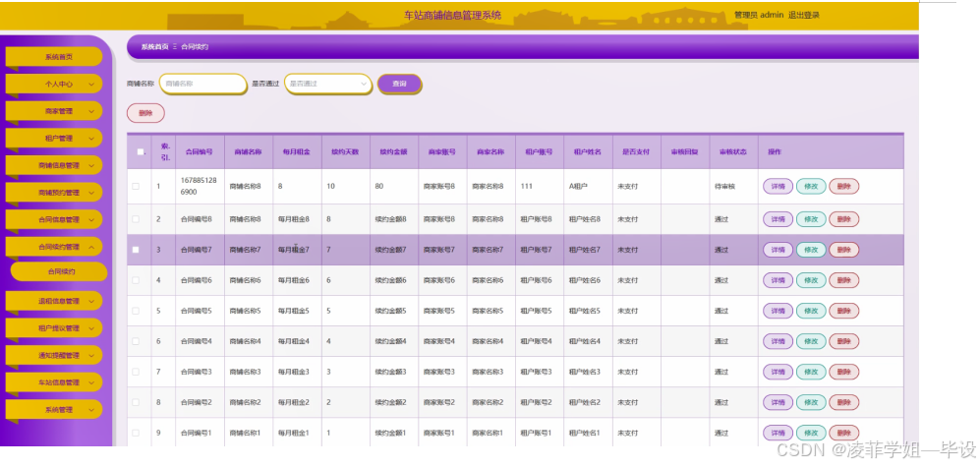The image size is (980, 467).
Task: Open 详情 for the 合同编号5 row
Action: coord(778,311)
